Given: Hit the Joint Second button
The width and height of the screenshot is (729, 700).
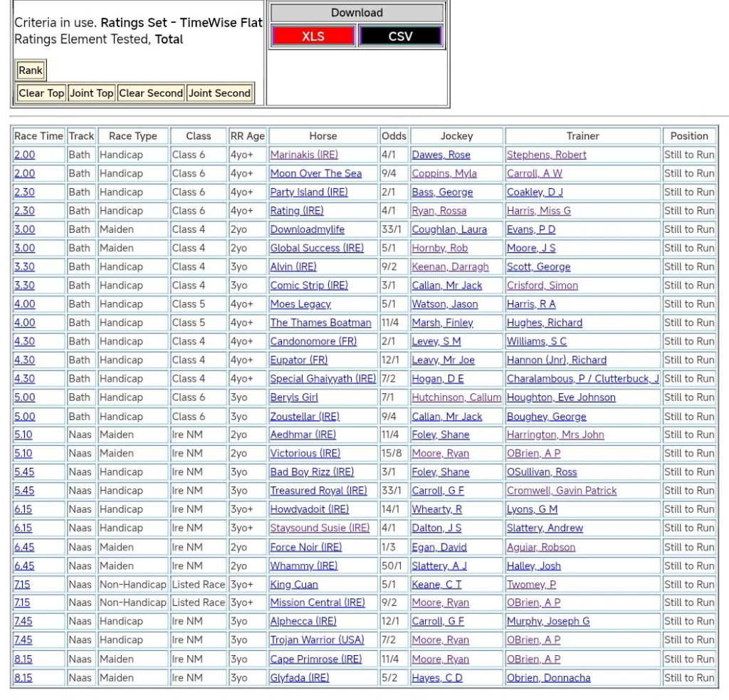Looking at the screenshot, I should point(219,93).
